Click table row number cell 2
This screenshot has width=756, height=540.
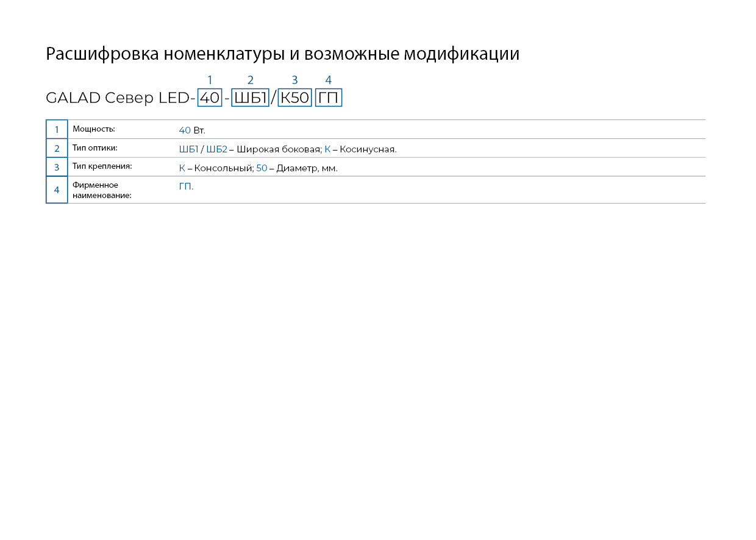(57, 148)
